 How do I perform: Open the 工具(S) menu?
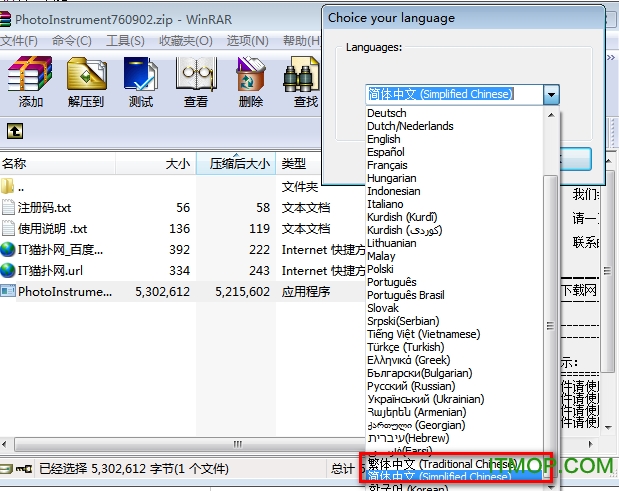[125, 40]
